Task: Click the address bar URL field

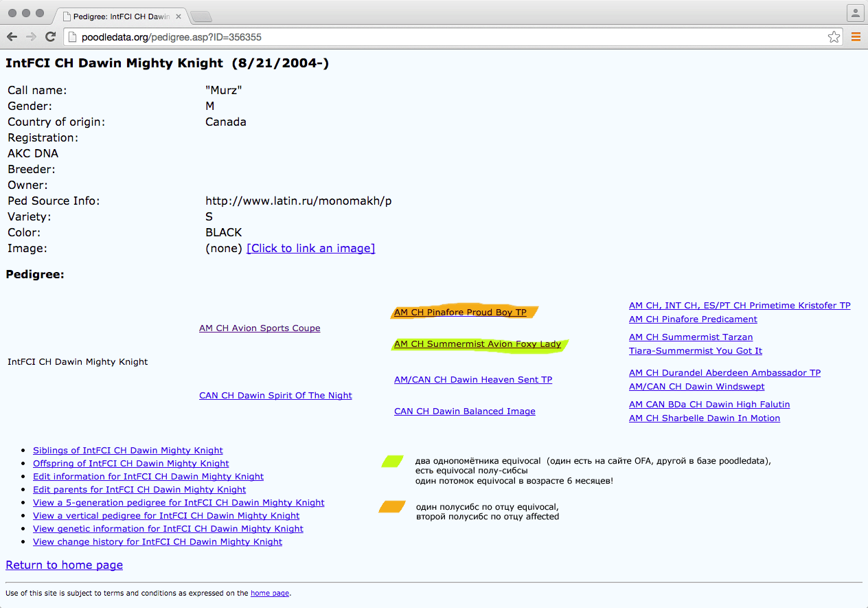Action: [x=446, y=37]
